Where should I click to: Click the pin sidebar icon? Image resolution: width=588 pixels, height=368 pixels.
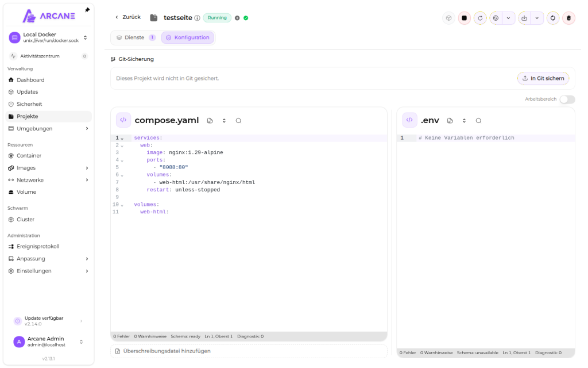point(87,10)
